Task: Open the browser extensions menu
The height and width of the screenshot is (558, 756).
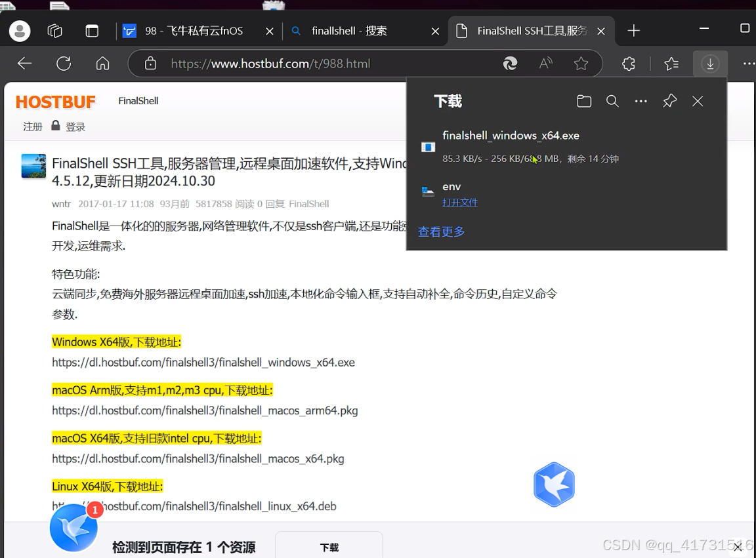Action: pos(628,64)
